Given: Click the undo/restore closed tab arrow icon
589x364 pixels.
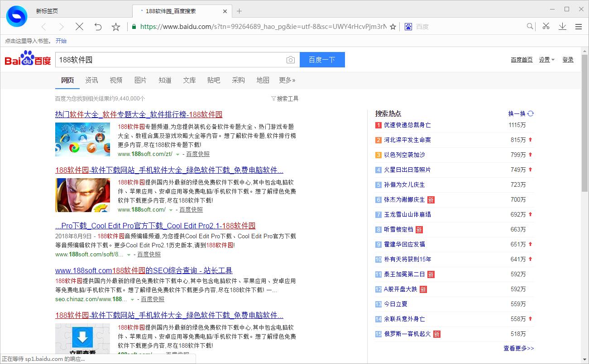Looking at the screenshot, I should point(98,27).
